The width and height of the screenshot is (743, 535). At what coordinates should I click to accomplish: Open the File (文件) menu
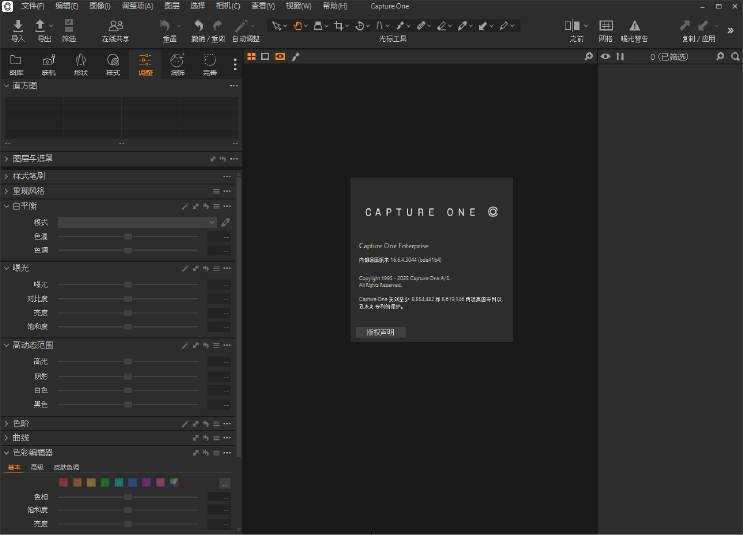[33, 6]
